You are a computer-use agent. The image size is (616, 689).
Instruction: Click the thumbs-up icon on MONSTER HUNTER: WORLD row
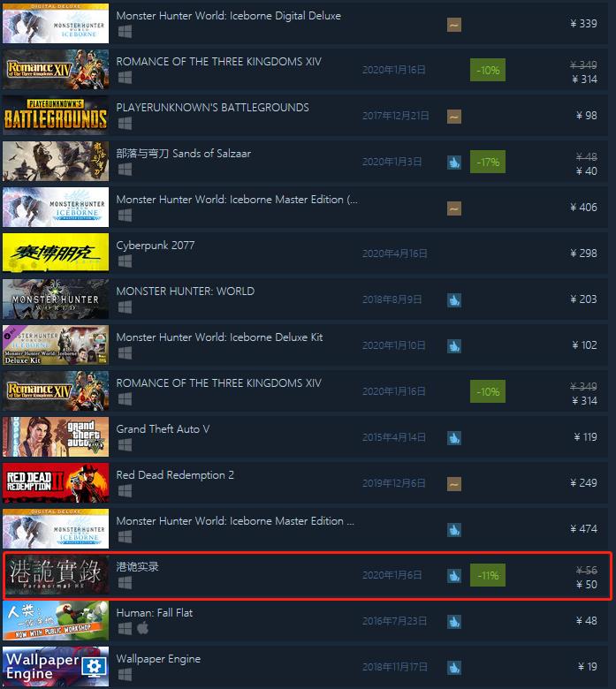tap(454, 300)
